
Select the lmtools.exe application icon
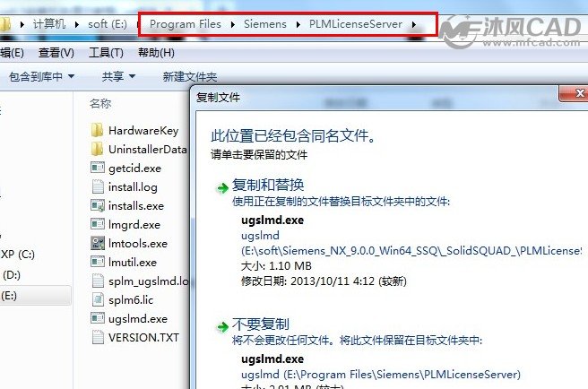point(98,243)
